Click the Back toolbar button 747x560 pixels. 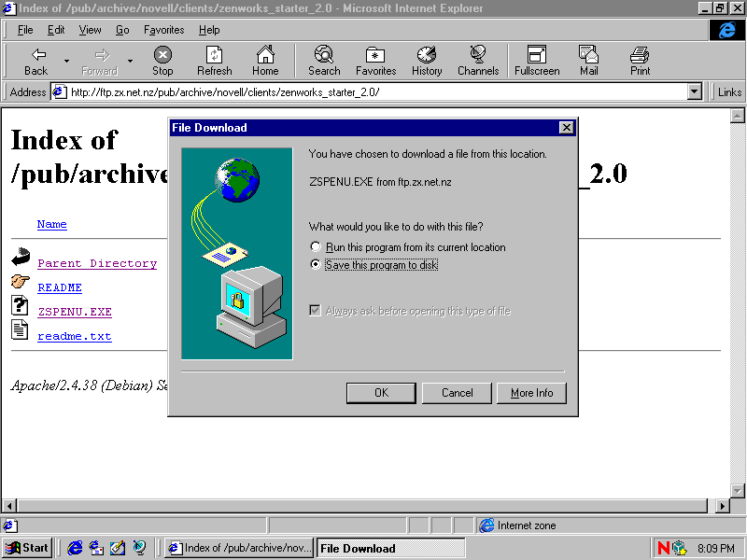pos(36,61)
